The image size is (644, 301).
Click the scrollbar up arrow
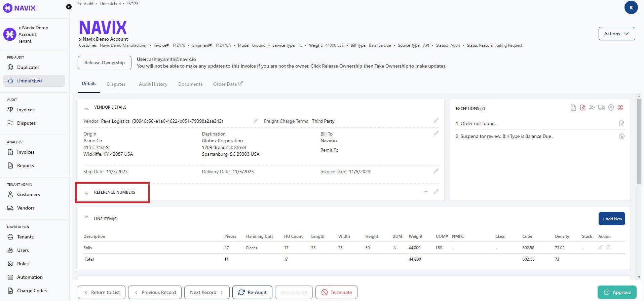tap(639, 96)
